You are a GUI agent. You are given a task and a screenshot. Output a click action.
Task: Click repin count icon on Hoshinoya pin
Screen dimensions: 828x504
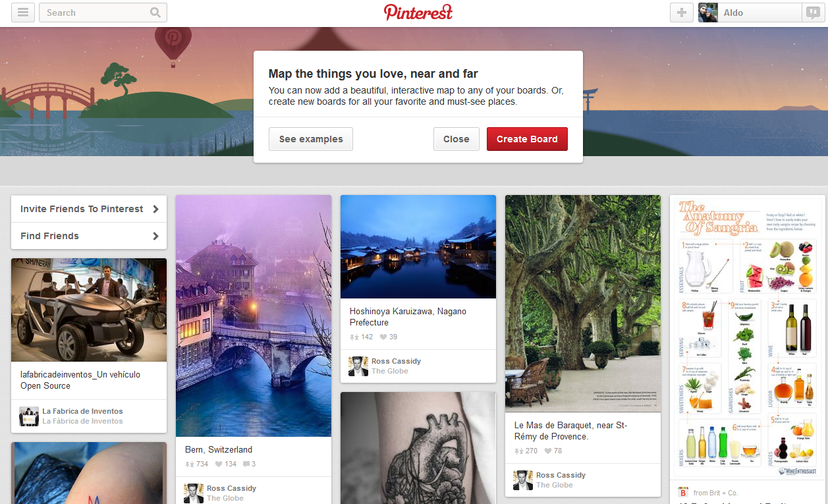(354, 337)
